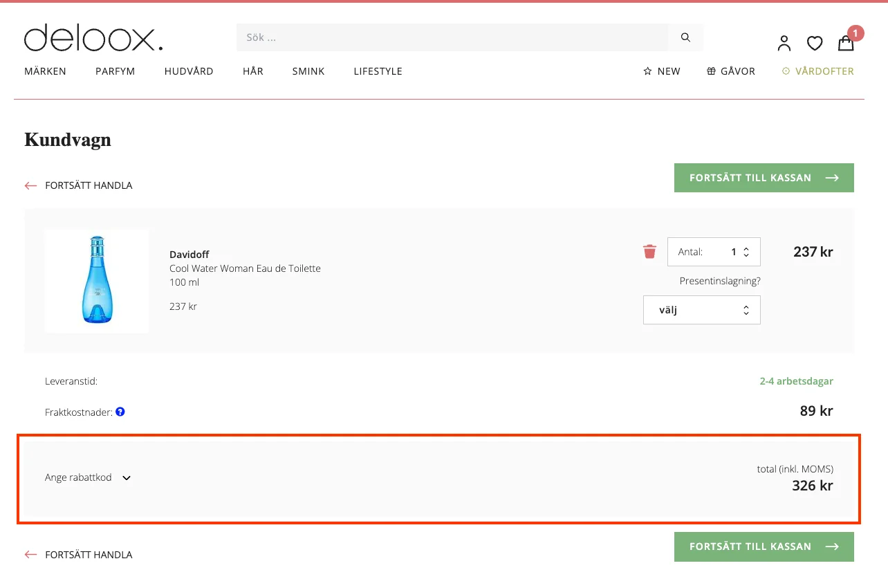Click the Presentinslagning? label
Image resolution: width=888 pixels, height=588 pixels.
coord(720,281)
